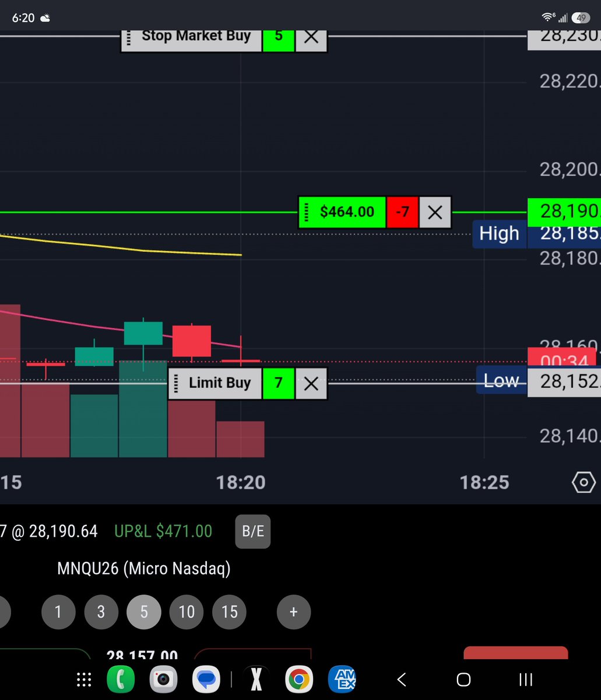
Task: Tap the green quantity 5 on Stop Market Buy
Action: point(278,37)
